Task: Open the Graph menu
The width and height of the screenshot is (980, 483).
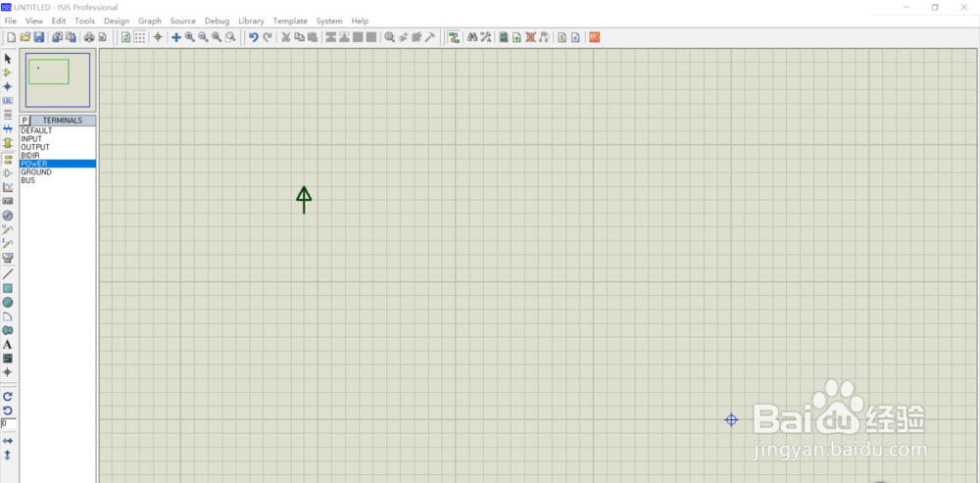Action: (x=150, y=21)
